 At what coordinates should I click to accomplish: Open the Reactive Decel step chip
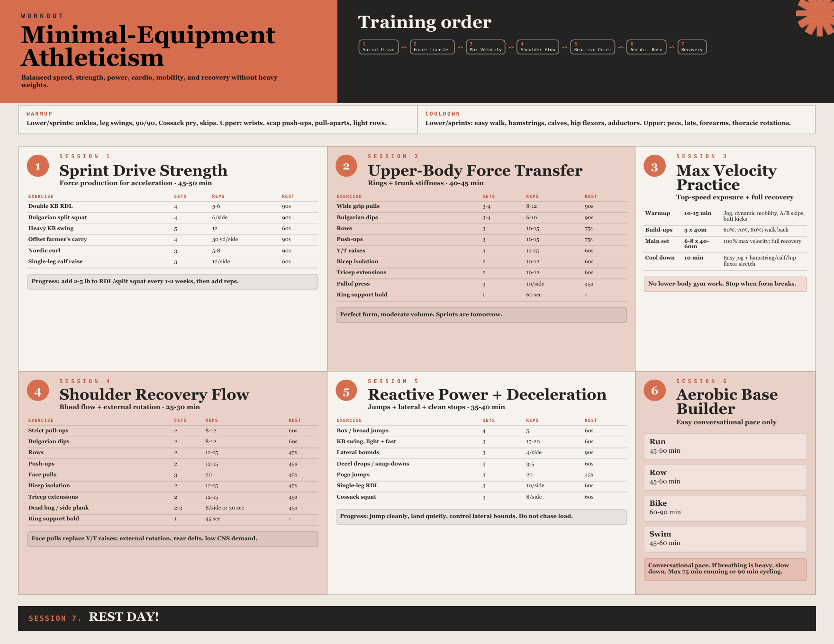(x=592, y=47)
